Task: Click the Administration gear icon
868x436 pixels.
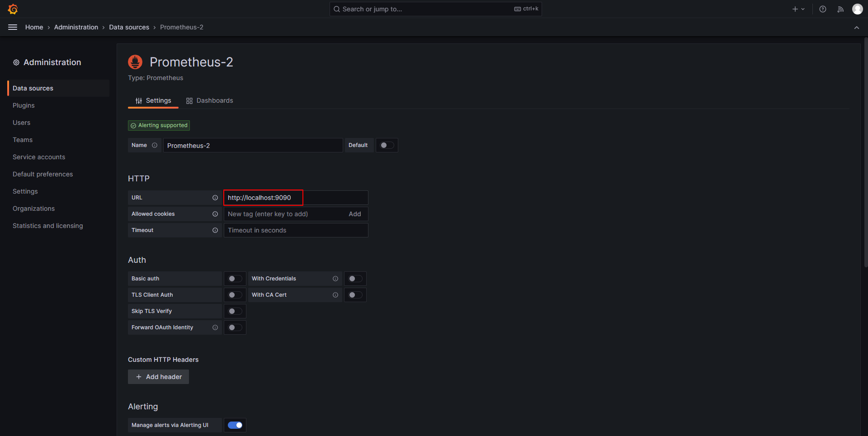Action: click(16, 62)
